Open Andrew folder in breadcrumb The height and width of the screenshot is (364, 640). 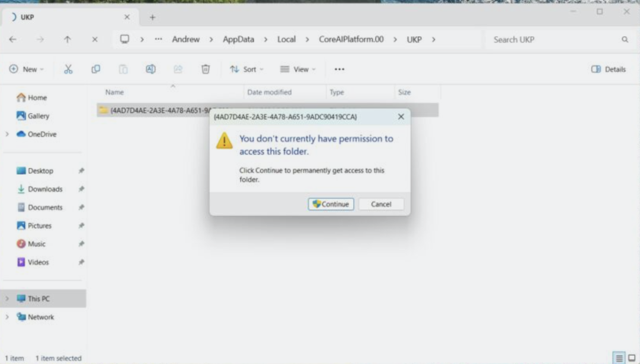185,39
